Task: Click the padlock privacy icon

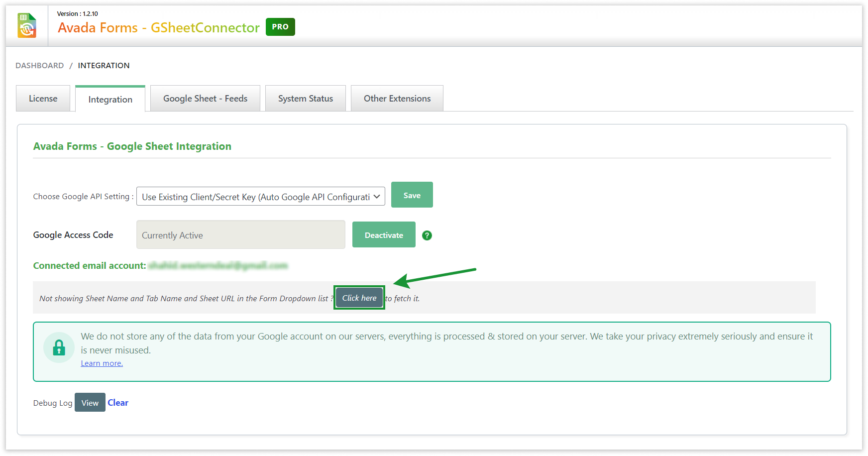Action: tap(59, 347)
